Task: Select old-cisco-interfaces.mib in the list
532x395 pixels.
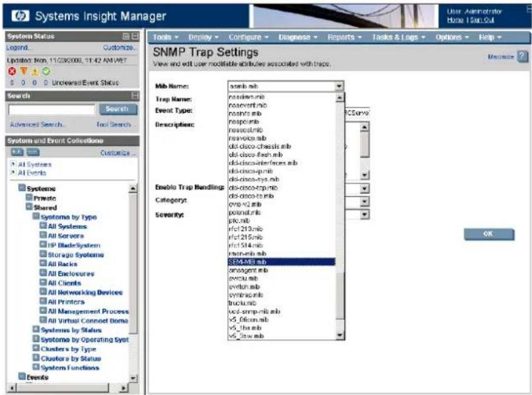Action: [281, 162]
